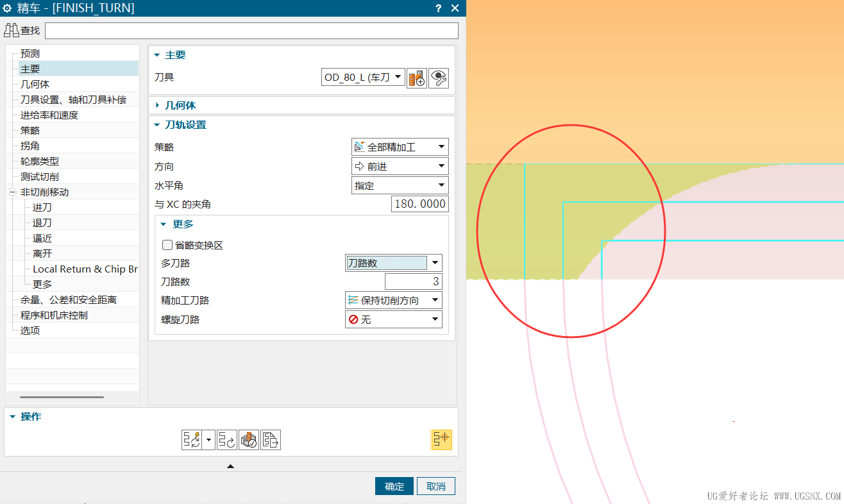Click the 取消 button to cancel
The width and height of the screenshot is (844, 504).
(435, 486)
